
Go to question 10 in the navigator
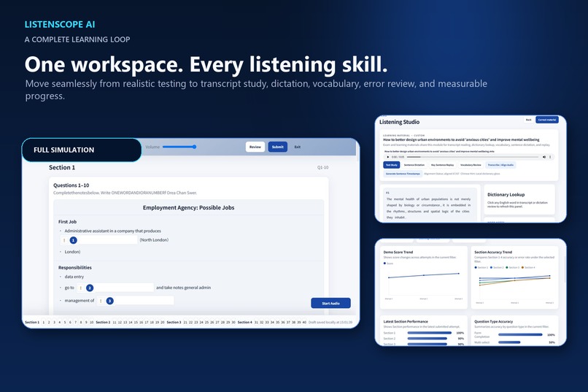[x=91, y=322]
